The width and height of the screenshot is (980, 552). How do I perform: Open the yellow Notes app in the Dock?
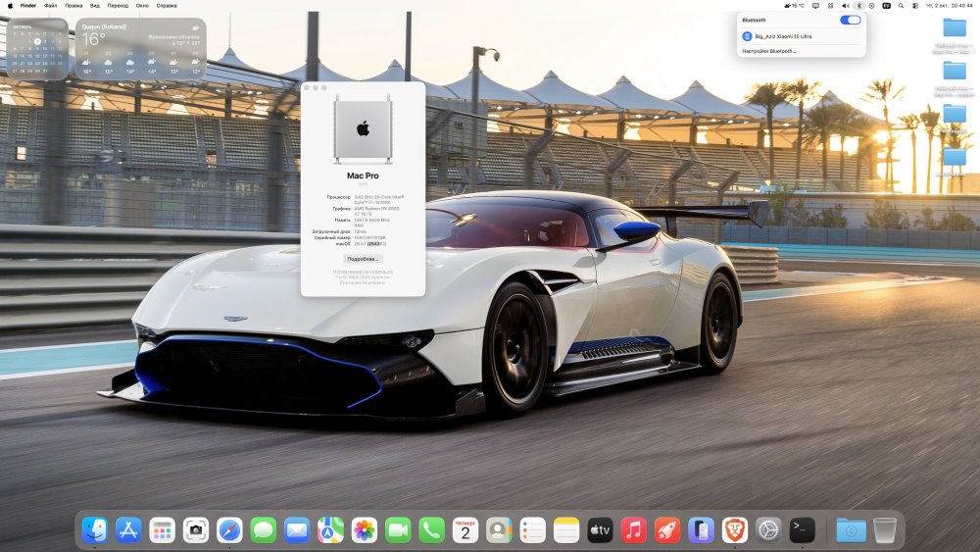coord(566,530)
